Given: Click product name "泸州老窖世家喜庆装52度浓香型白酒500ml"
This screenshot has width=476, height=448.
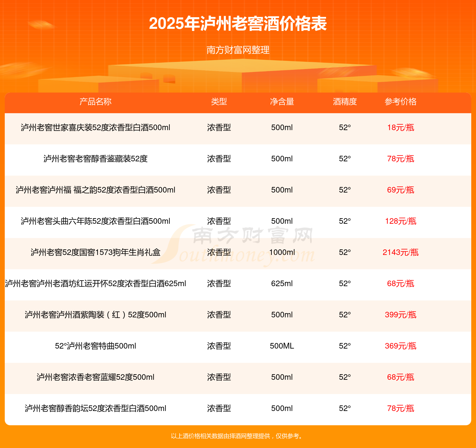Looking at the screenshot, I should (95, 127).
